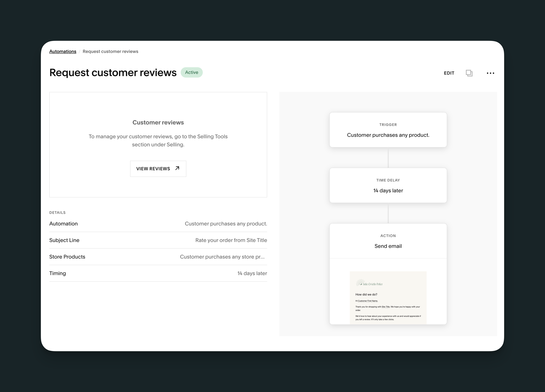545x392 pixels.
Task: Click the Customer First Name placeholder link
Action: (368, 301)
